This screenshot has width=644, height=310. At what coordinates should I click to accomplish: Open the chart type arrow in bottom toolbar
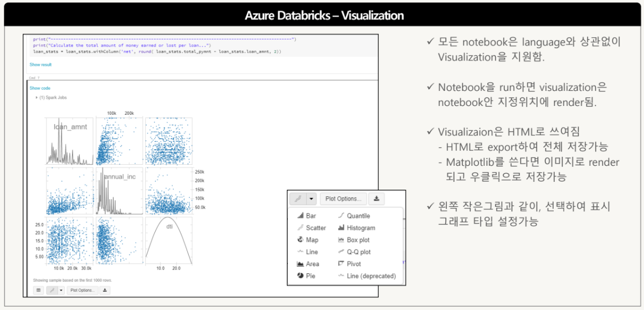(x=61, y=290)
